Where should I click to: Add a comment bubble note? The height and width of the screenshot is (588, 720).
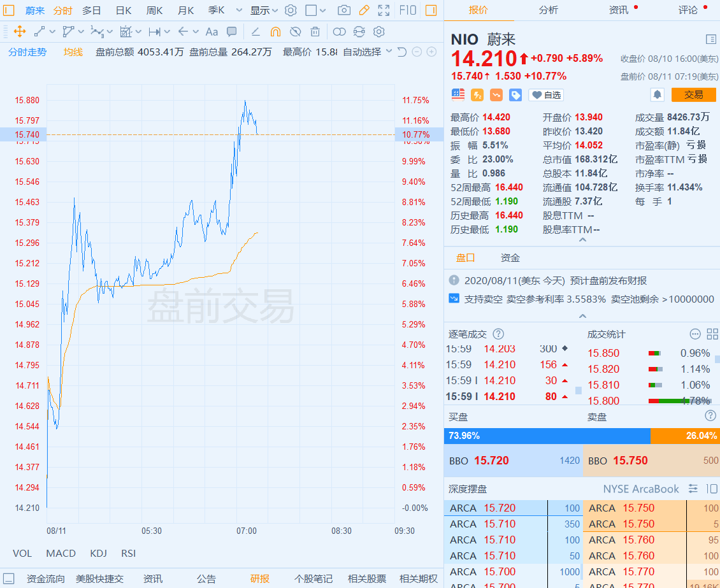(x=232, y=32)
